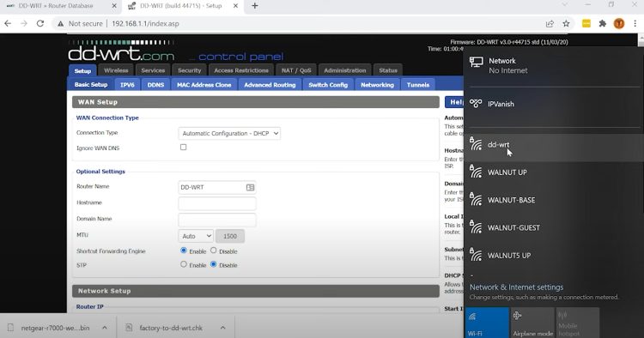The height and width of the screenshot is (338, 644).
Task: Toggle the Airplane mode tile
Action: tap(532, 323)
